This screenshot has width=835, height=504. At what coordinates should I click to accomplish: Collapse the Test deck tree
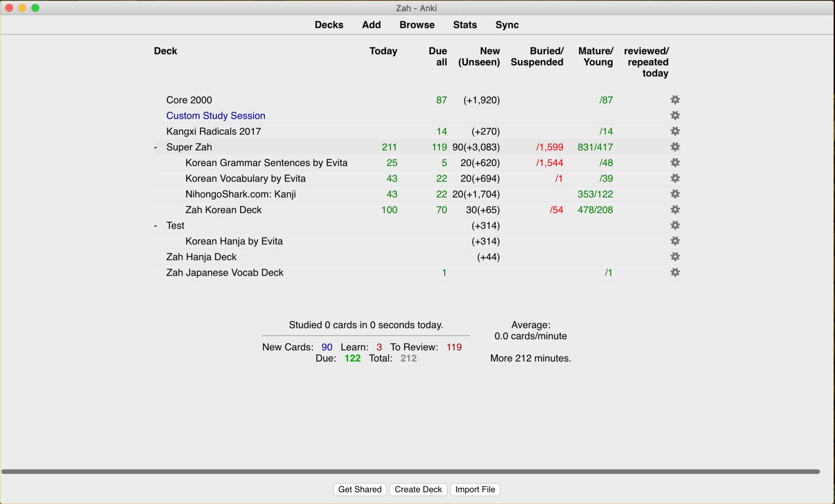point(156,225)
